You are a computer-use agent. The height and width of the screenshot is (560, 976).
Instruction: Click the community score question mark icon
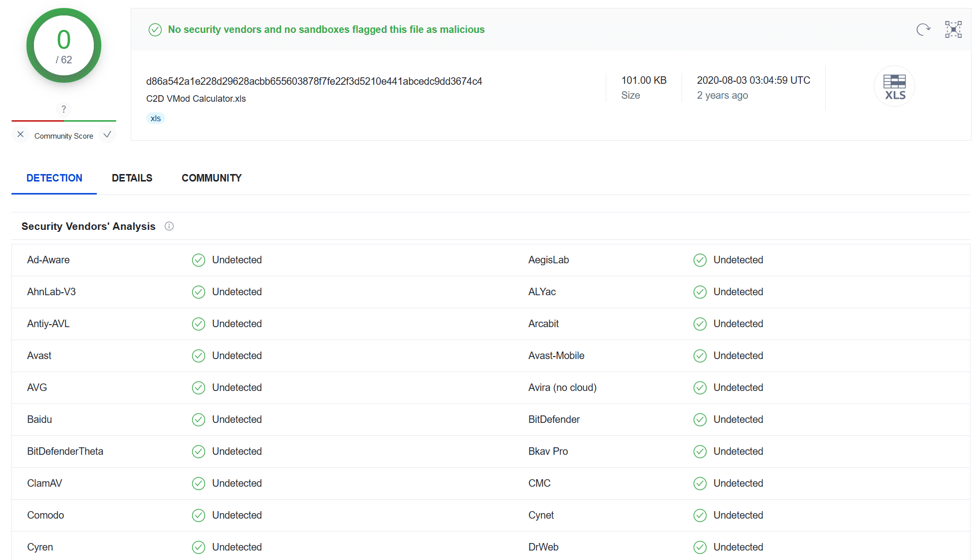(63, 109)
